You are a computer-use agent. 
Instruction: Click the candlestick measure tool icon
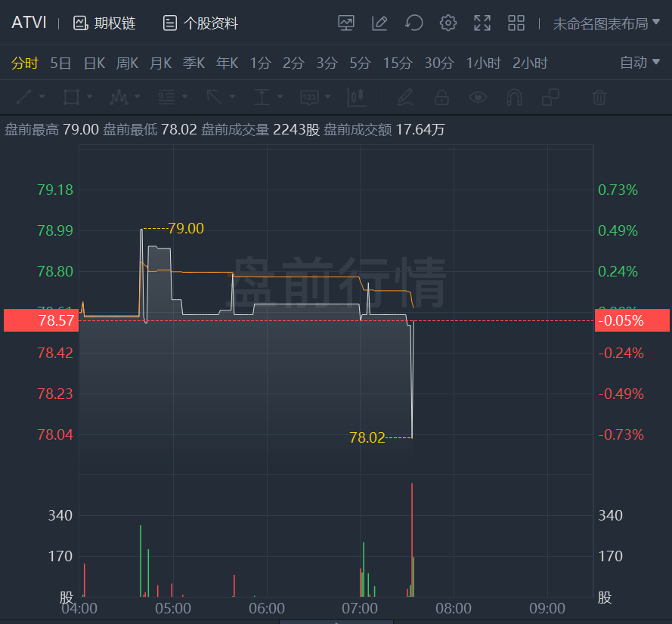(357, 97)
